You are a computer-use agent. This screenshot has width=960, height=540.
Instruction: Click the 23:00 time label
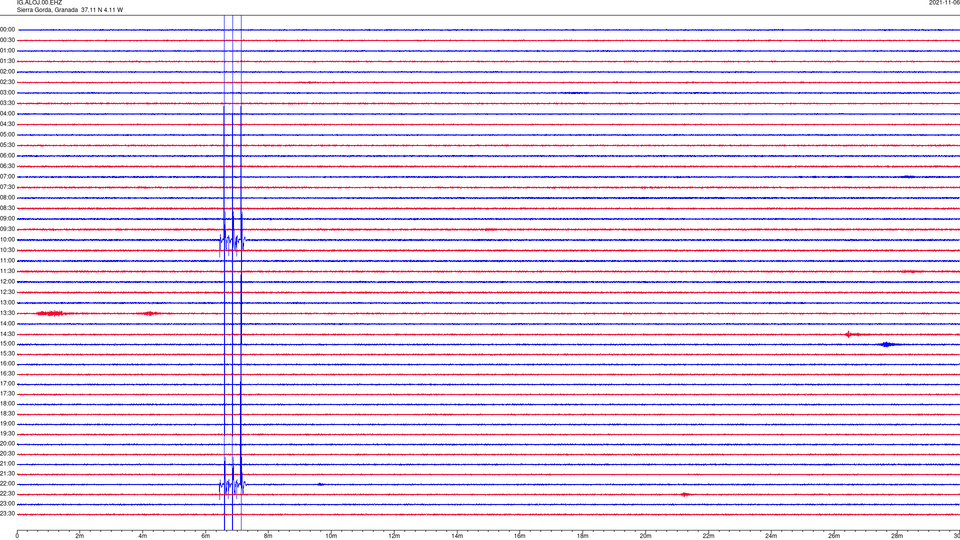click(7, 504)
